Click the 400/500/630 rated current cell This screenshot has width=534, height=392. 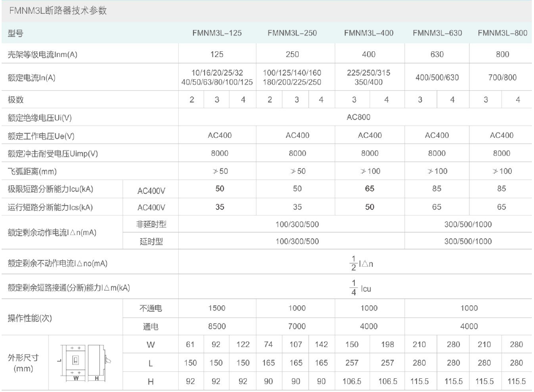click(x=437, y=77)
